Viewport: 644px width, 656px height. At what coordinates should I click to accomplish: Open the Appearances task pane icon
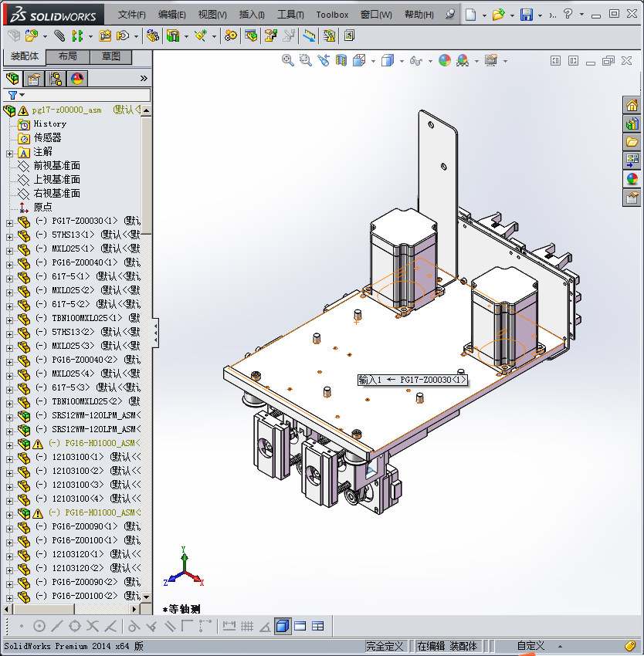point(632,178)
